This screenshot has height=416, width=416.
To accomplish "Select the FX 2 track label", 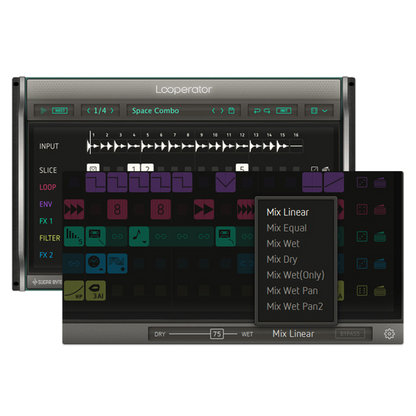I will point(46,255).
